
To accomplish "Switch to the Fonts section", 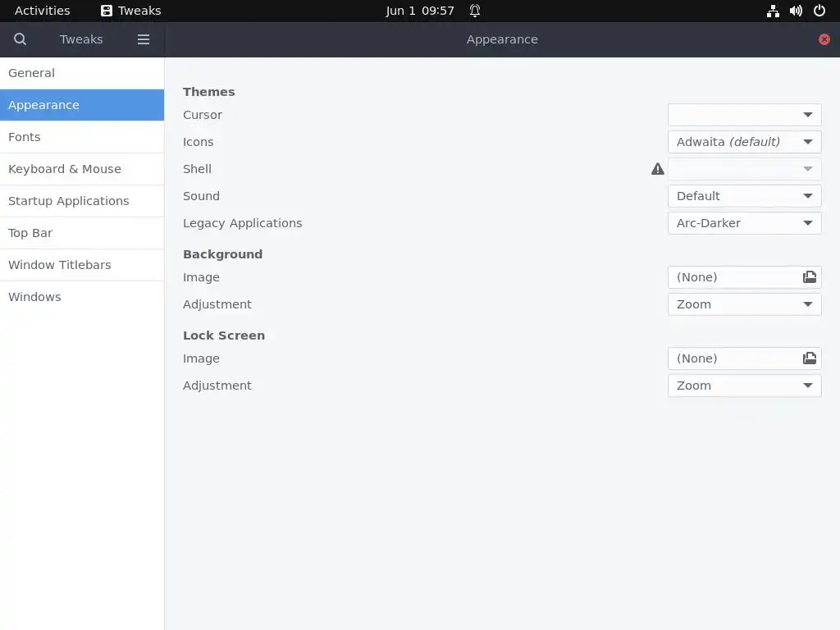I will [x=82, y=137].
